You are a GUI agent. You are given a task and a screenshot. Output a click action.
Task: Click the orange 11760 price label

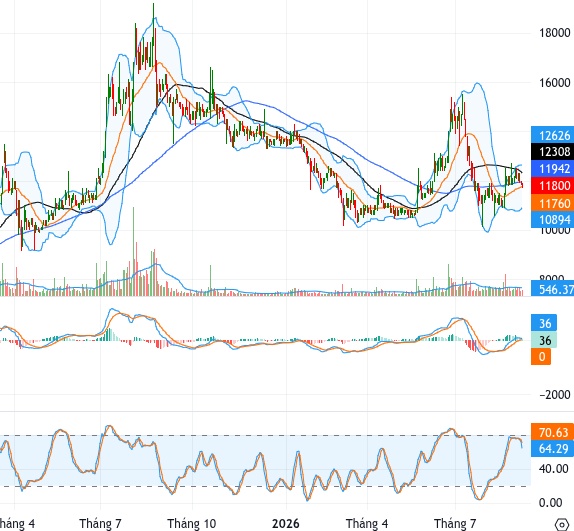click(x=553, y=203)
